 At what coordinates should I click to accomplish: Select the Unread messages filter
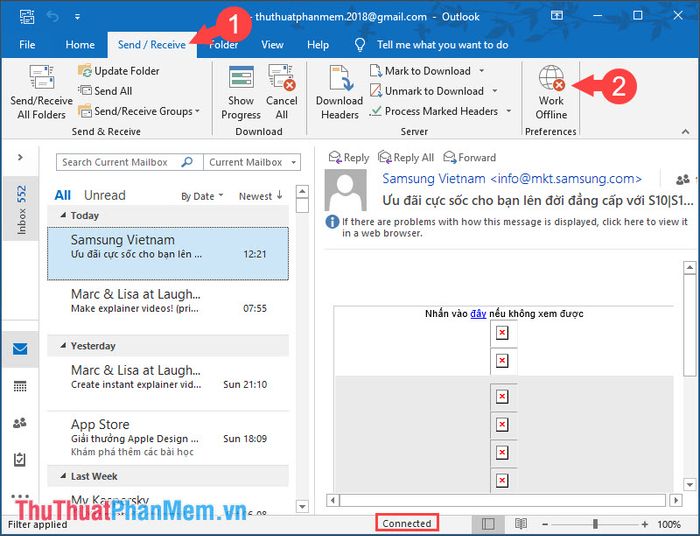105,195
